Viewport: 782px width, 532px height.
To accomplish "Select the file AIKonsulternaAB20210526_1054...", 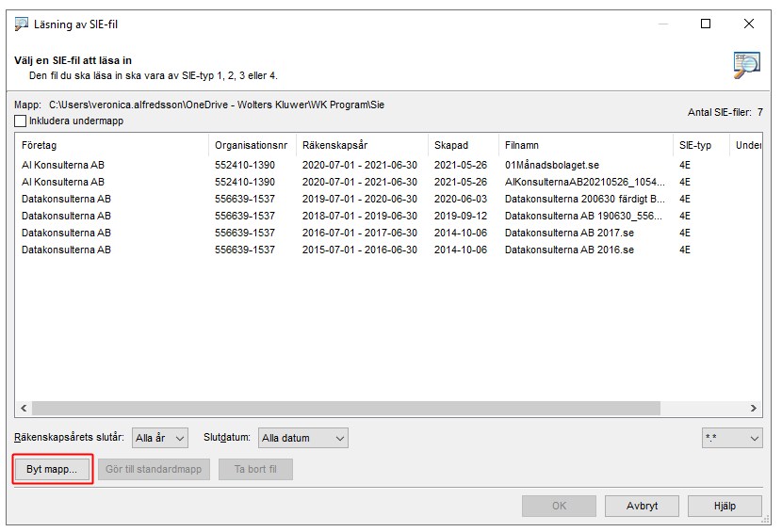I will tap(584, 182).
